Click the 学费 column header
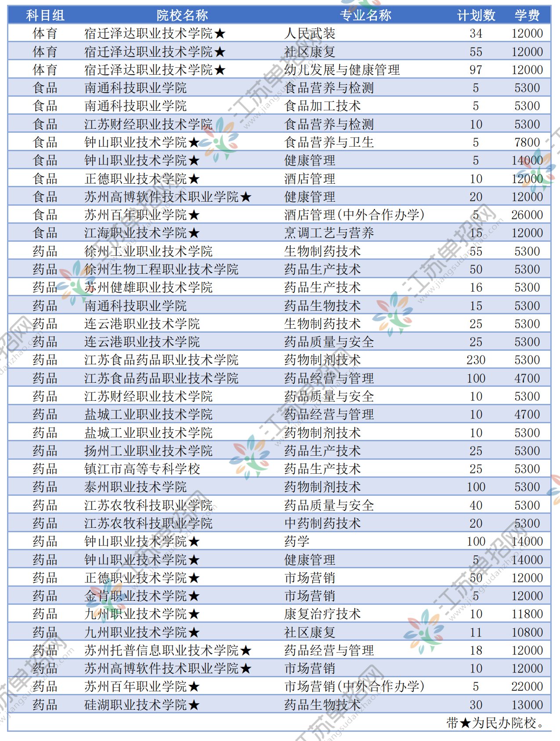560x741 pixels. (x=527, y=15)
